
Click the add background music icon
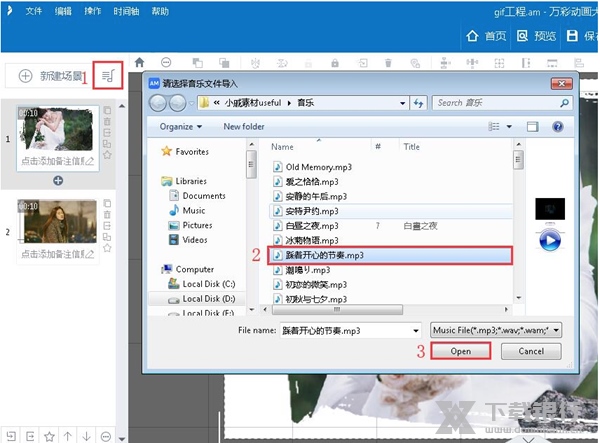point(108,76)
